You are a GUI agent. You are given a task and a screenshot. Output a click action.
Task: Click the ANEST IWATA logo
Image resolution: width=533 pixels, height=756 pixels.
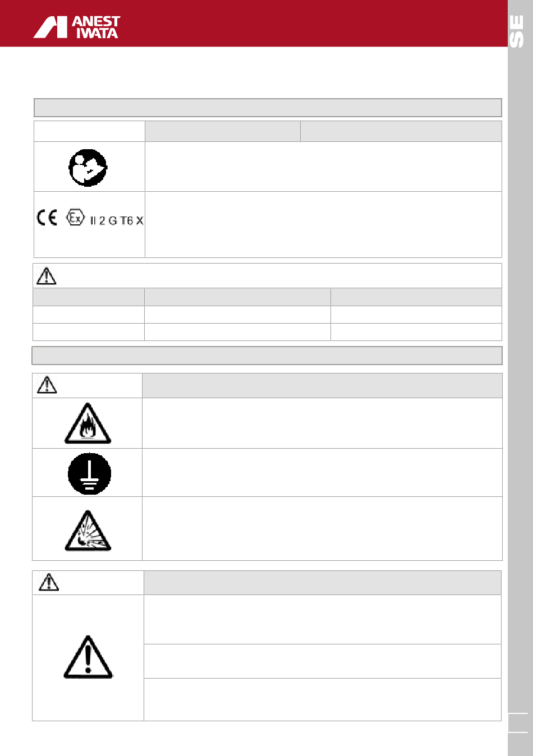tap(77, 27)
